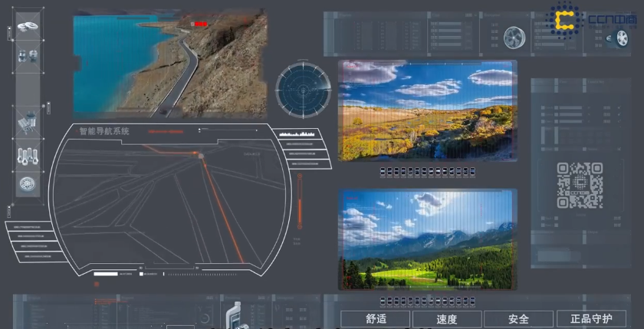This screenshot has height=329, width=644.
Task: Click the QR code on right panel
Action: [580, 186]
